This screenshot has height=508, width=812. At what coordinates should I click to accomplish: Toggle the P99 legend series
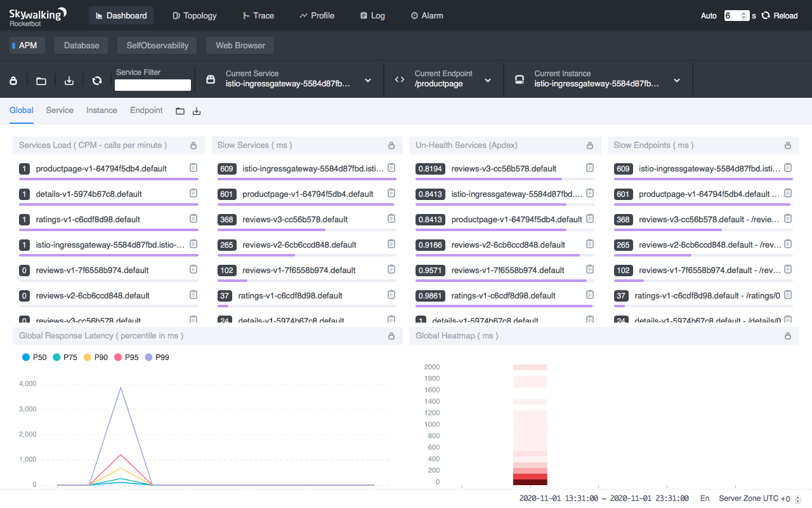click(157, 358)
